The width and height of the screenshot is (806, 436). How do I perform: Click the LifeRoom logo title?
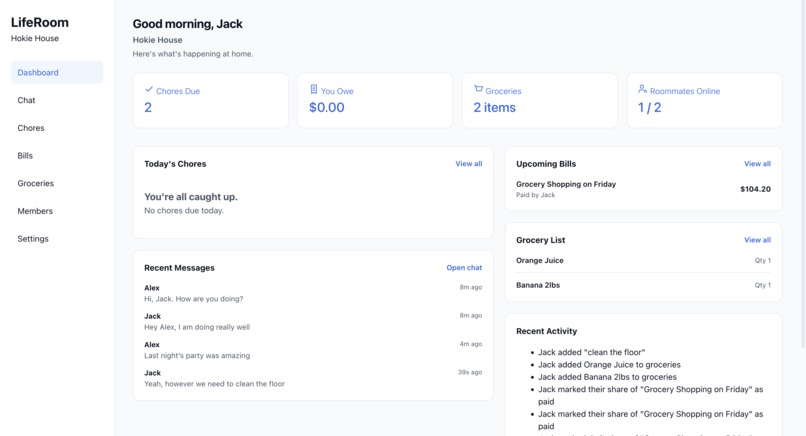40,23
